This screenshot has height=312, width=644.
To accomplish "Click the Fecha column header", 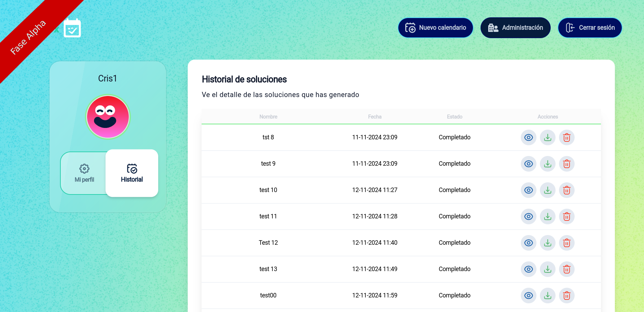I will pyautogui.click(x=375, y=117).
